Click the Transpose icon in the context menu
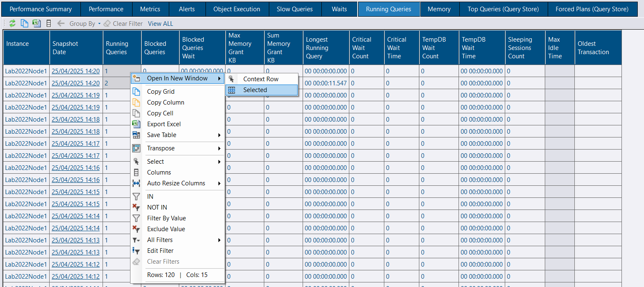The width and height of the screenshot is (644, 287). click(136, 148)
